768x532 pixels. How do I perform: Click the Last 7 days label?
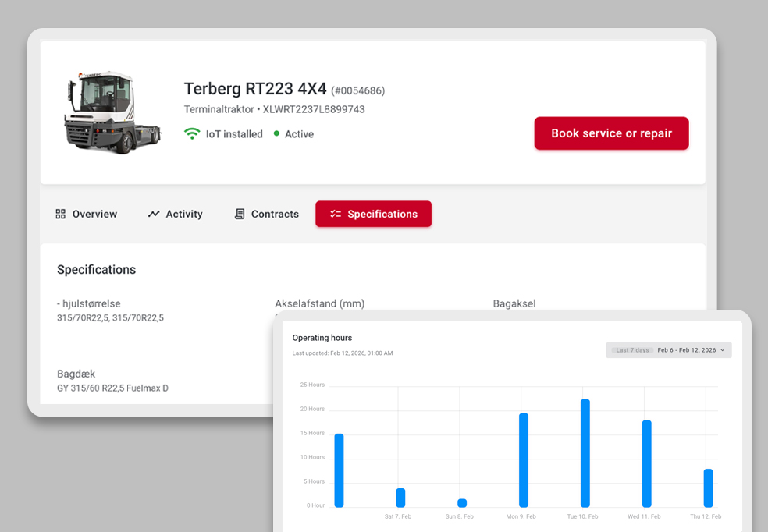tap(632, 350)
